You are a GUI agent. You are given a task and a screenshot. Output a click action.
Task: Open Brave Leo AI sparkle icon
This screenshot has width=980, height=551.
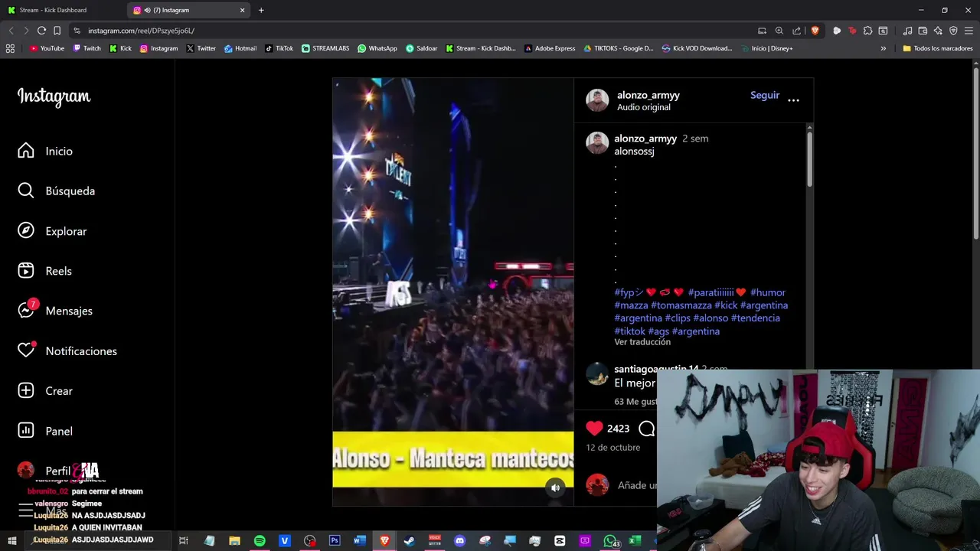point(938,31)
